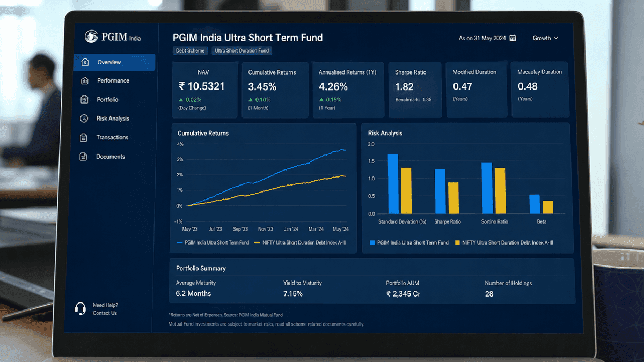Click the Portfolio briefcase icon
Image resolution: width=644 pixels, height=362 pixels.
coord(84,100)
